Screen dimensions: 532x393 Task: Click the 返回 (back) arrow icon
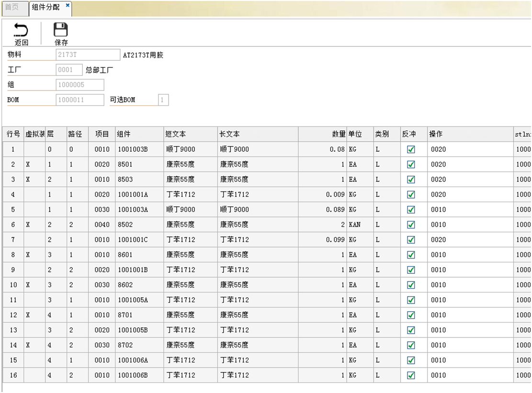[21, 31]
